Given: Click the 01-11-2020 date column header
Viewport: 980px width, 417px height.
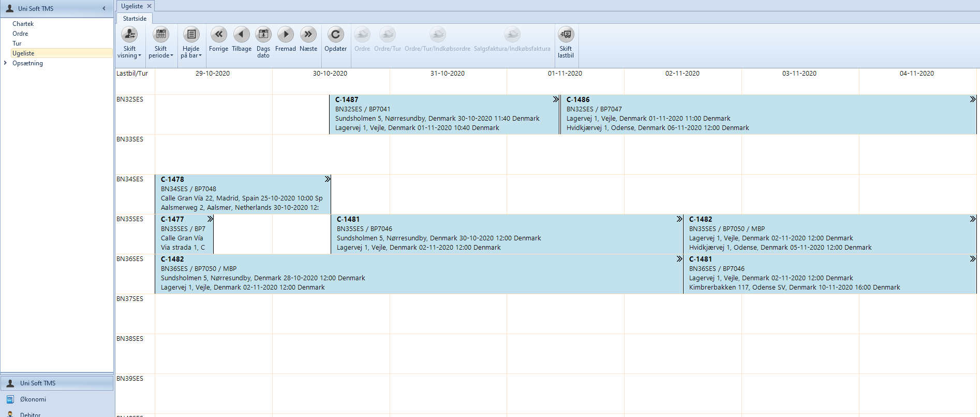Looking at the screenshot, I should 565,74.
